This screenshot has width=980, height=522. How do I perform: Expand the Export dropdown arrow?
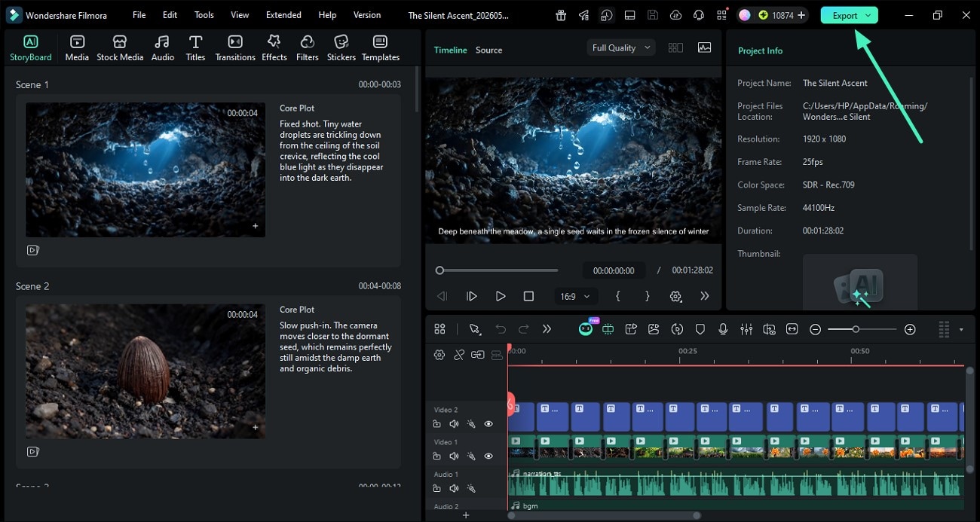868,15
